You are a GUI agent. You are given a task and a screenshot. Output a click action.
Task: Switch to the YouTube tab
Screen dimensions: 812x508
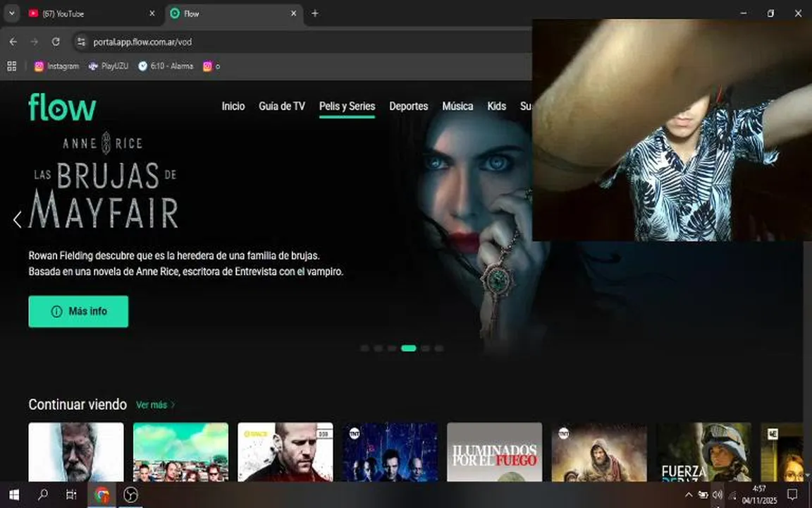pos(92,13)
